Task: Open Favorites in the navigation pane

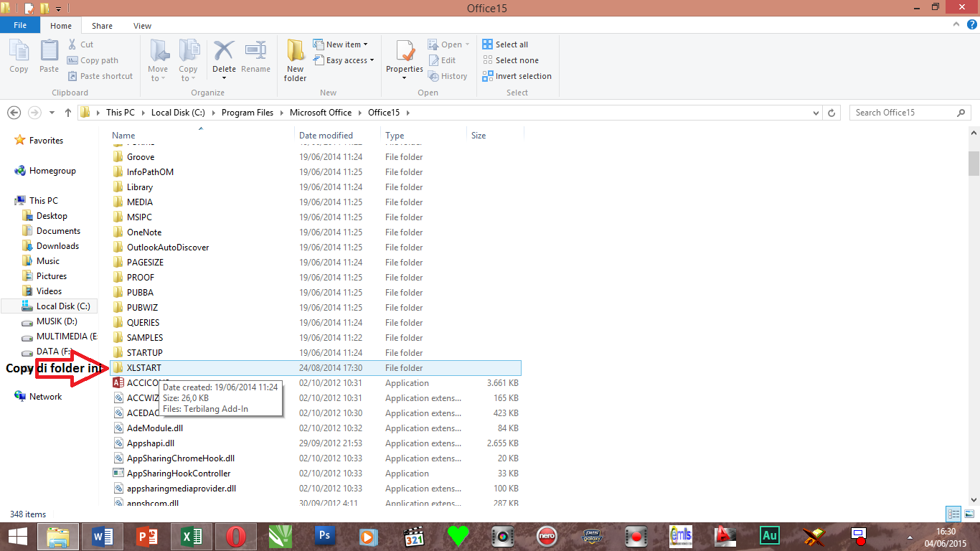Action: 46,141
